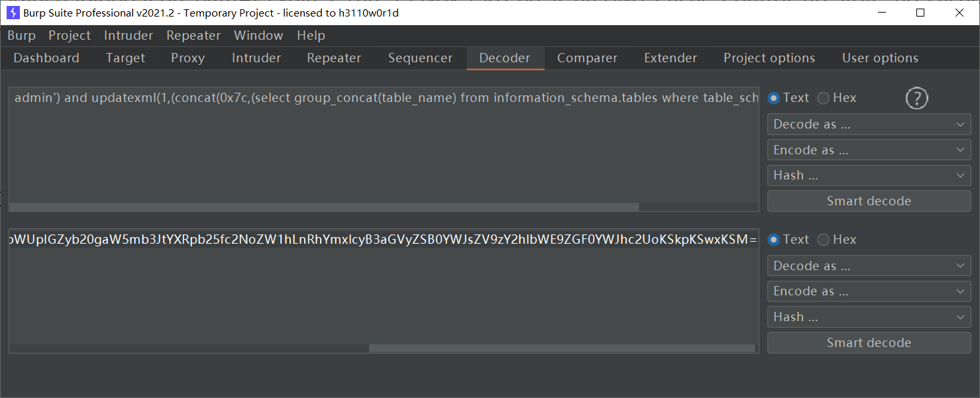This screenshot has height=398, width=980.
Task: Open the Project options tab
Action: (x=769, y=58)
